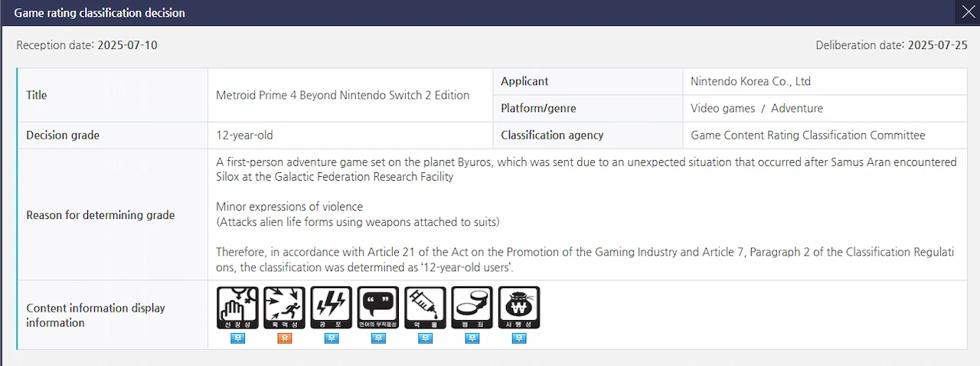
Task: Click the gambling content icon with money bag
Action: click(x=518, y=308)
